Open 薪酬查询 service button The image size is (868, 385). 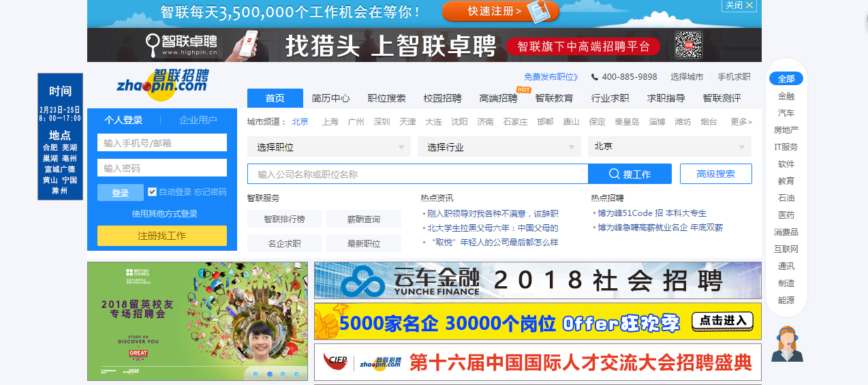click(364, 219)
